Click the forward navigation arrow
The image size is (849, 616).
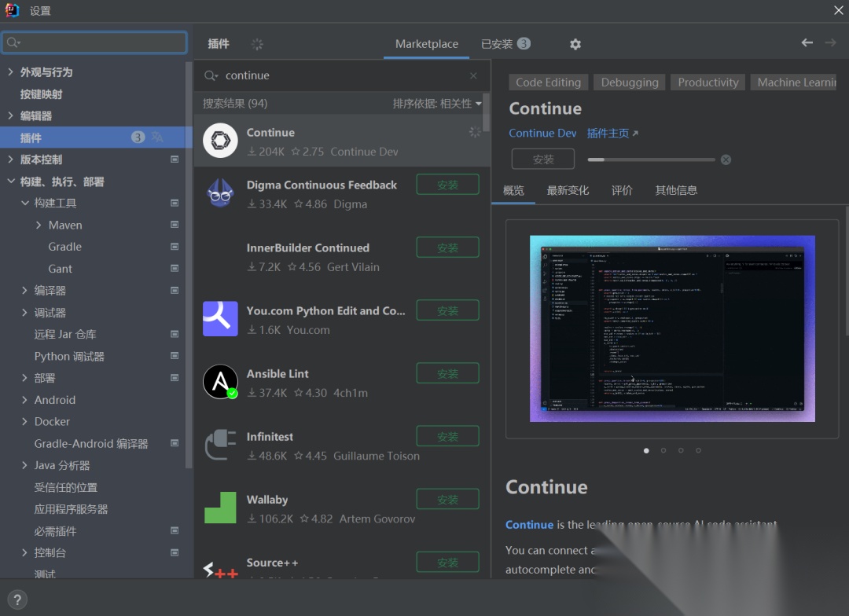pyautogui.click(x=831, y=42)
